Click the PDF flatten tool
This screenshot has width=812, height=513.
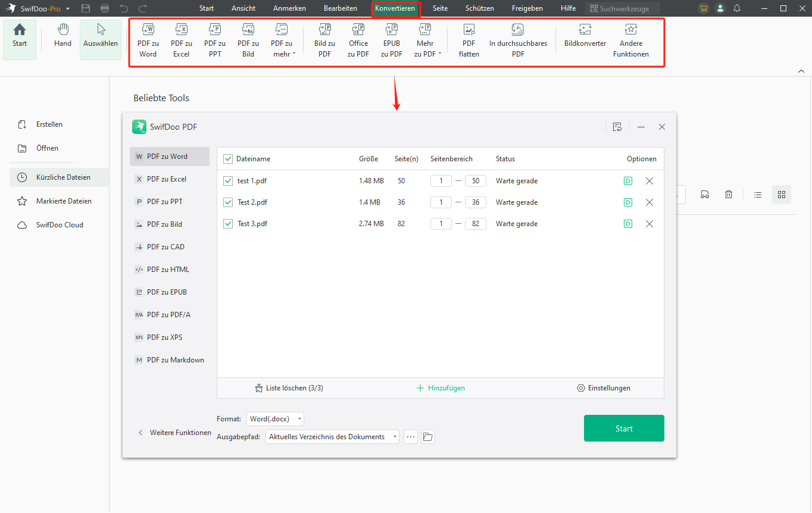click(x=469, y=40)
